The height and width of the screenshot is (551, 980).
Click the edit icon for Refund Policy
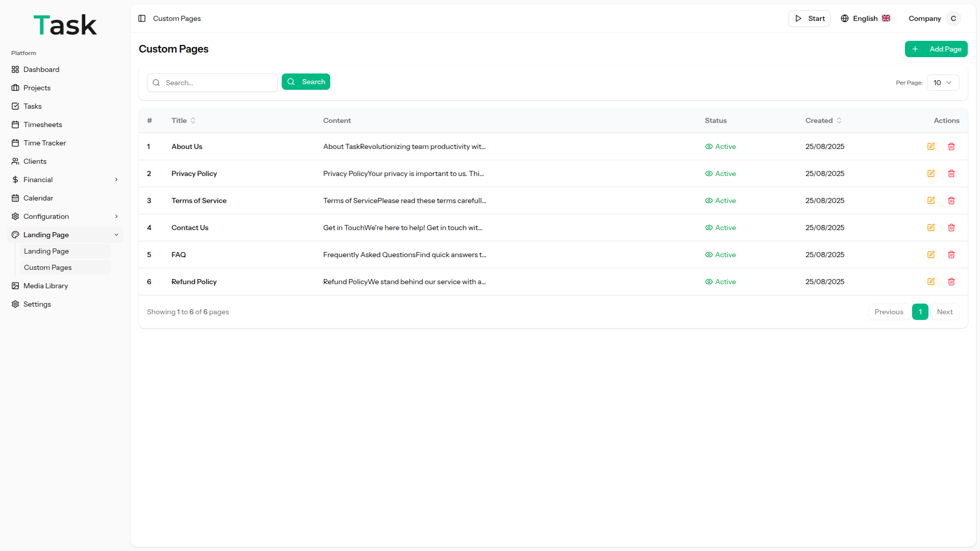(x=931, y=282)
